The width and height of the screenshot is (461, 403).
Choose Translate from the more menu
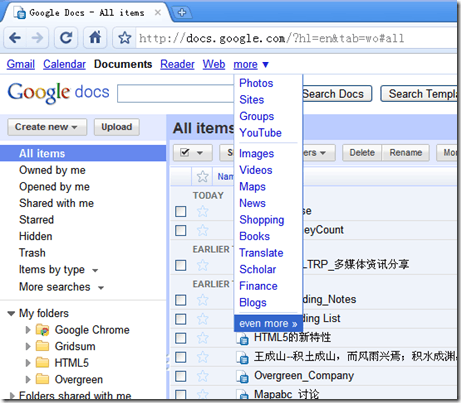[261, 253]
